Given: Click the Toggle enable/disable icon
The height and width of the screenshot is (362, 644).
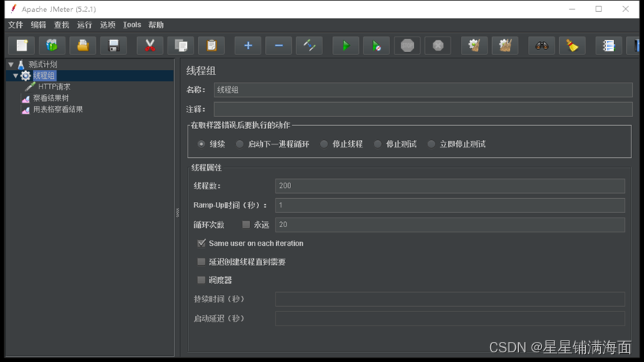Looking at the screenshot, I should [x=309, y=45].
